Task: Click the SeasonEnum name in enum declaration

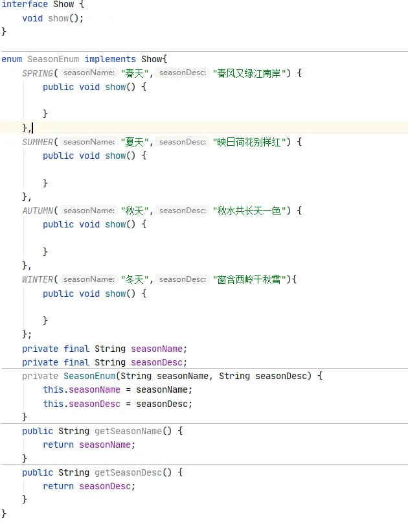Action: coord(53,60)
